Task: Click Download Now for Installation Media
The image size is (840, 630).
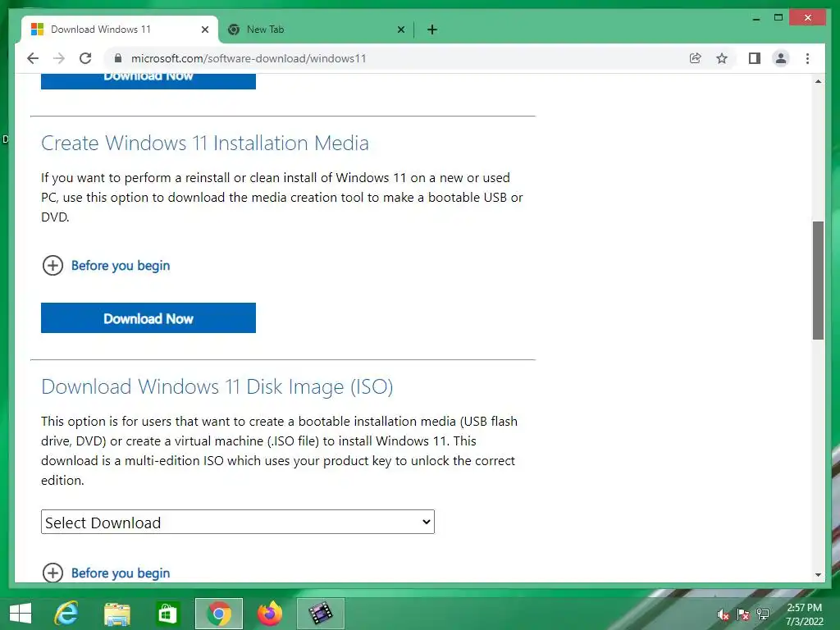Action: tap(148, 318)
